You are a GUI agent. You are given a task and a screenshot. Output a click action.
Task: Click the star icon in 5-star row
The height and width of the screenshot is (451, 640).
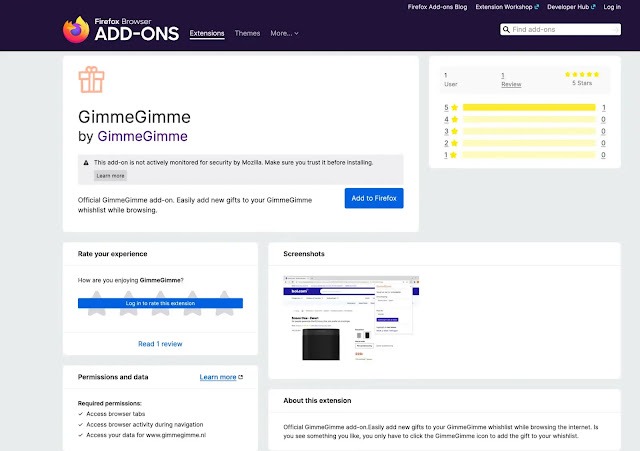(x=455, y=107)
